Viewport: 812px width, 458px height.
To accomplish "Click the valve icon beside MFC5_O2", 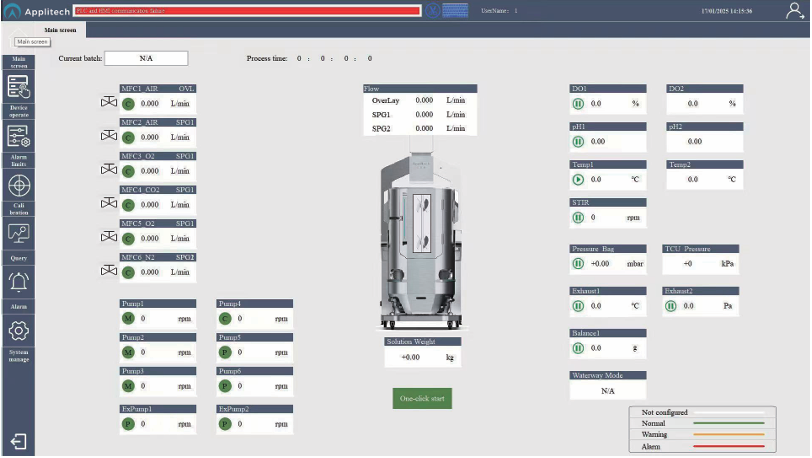I will point(109,236).
